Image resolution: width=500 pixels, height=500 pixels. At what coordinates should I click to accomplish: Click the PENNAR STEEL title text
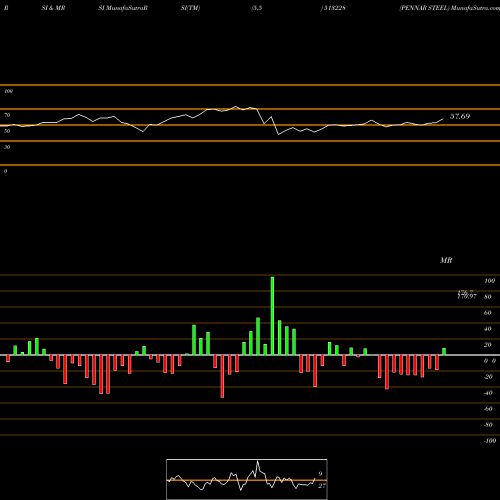tap(424, 8)
